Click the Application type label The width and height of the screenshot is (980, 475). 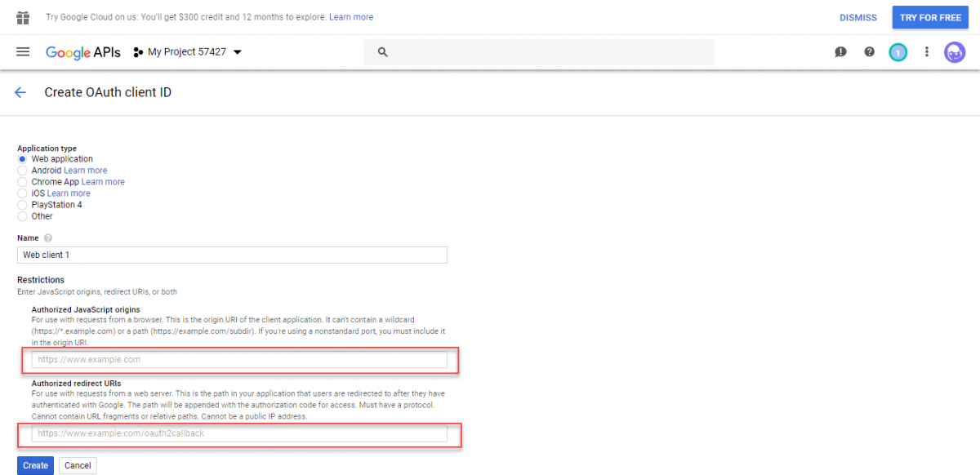[x=47, y=149]
